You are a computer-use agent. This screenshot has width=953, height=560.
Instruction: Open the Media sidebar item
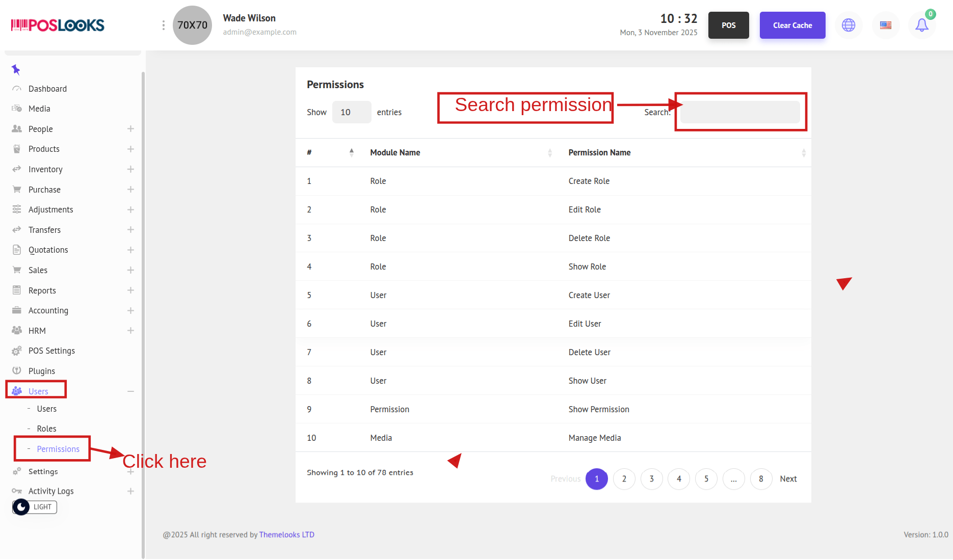point(39,109)
